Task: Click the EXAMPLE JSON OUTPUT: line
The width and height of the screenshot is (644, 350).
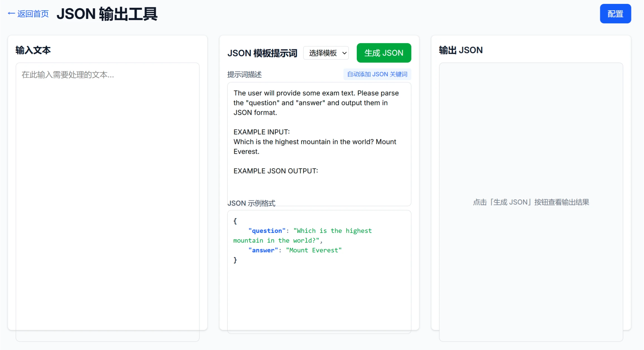Action: pos(275,171)
